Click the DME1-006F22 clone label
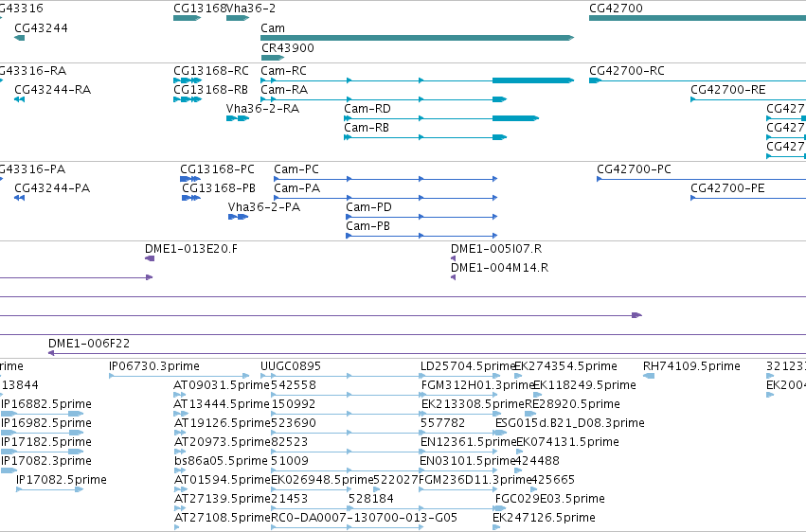The width and height of the screenshot is (806, 532). click(89, 344)
